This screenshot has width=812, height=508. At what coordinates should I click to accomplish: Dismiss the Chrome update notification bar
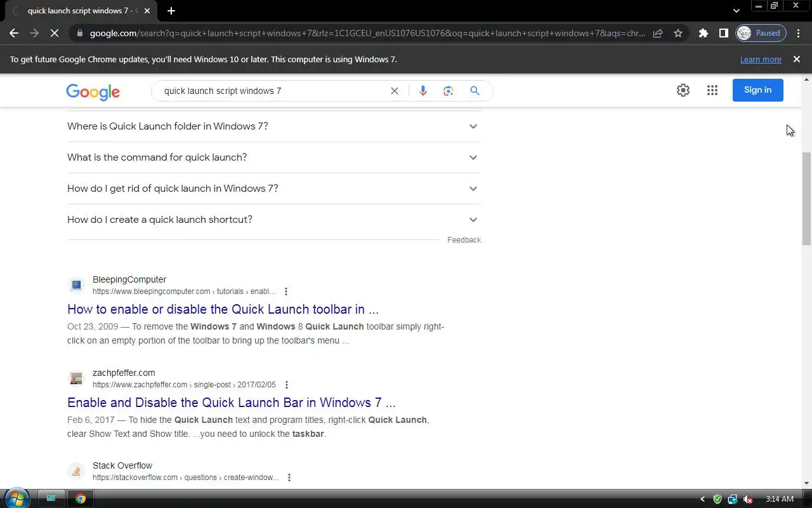(796, 59)
